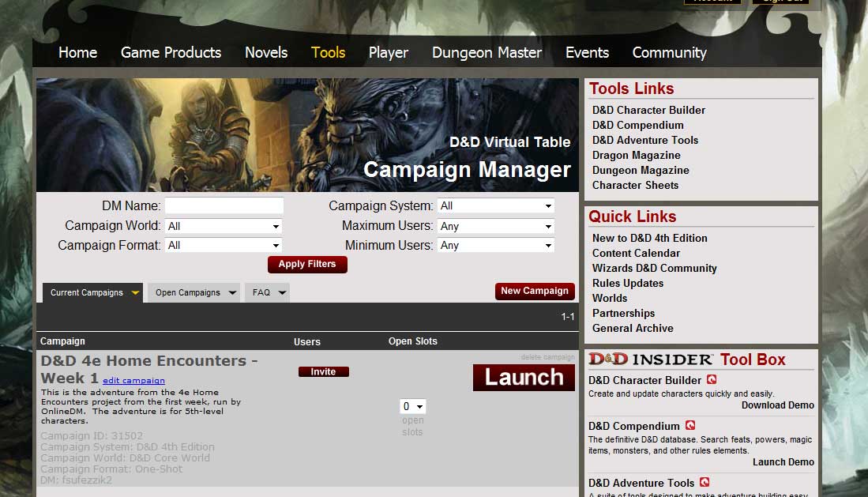Click D&D Adventure Tools heading in Tool Box

(x=641, y=483)
